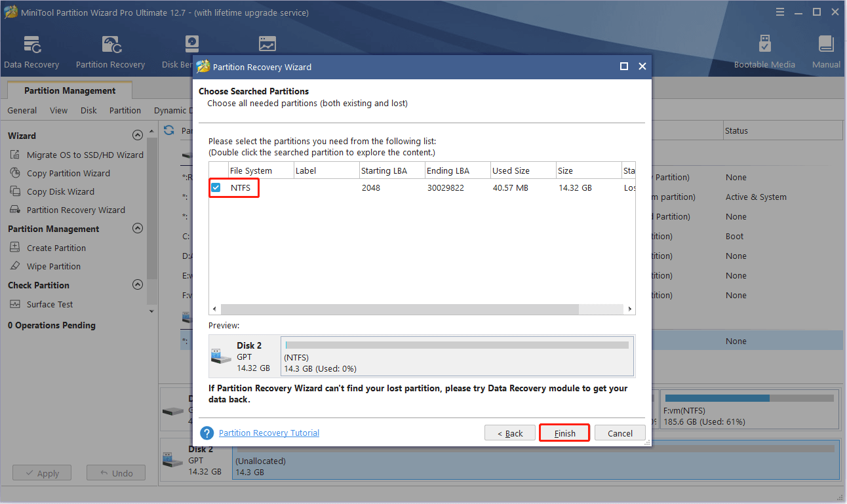847x504 pixels.
Task: Click the sidebar scroll down arrow
Action: (152, 312)
